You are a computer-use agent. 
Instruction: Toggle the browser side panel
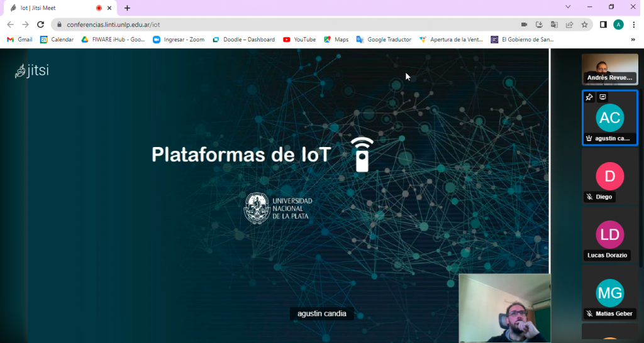(603, 24)
